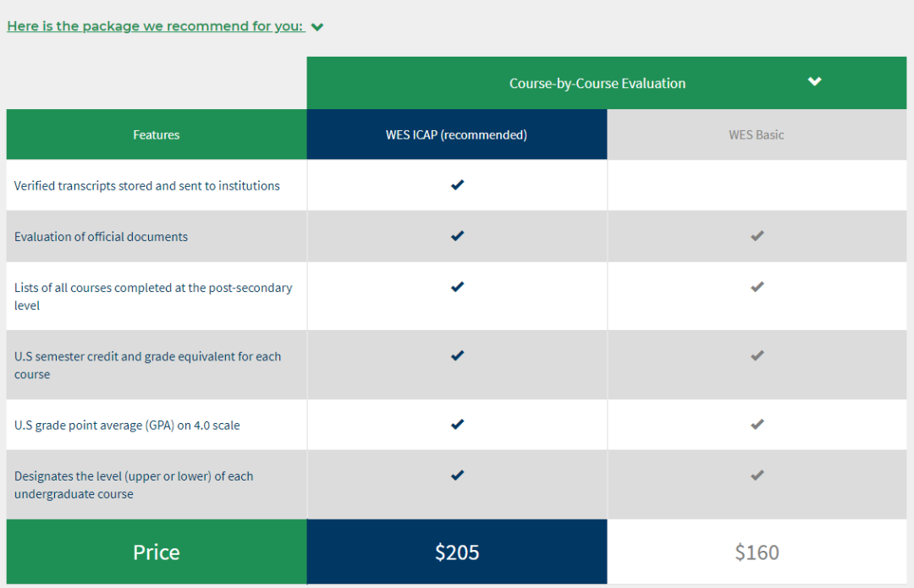
Task: Expand the Course-by-Course Evaluation chevron
Action: coord(814,81)
